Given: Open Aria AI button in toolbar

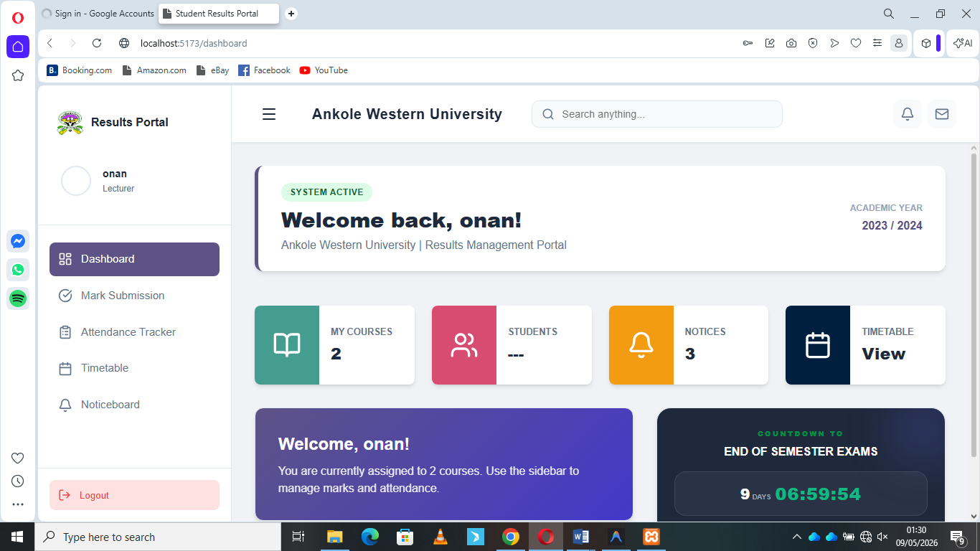Looking at the screenshot, I should pyautogui.click(x=963, y=43).
